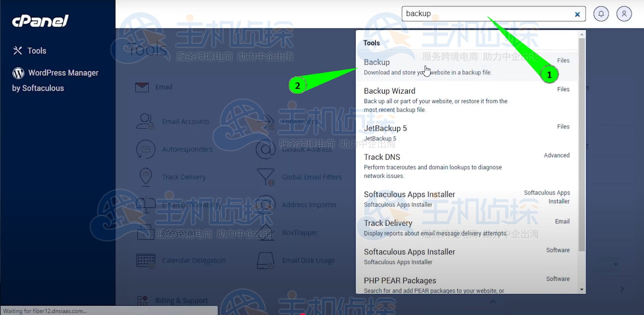
Task: Click the Address Importer icon
Action: 266,205
